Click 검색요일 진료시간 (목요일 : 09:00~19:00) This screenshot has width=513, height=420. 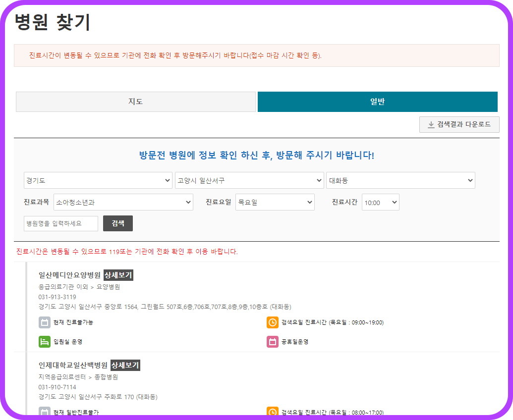pos(333,322)
